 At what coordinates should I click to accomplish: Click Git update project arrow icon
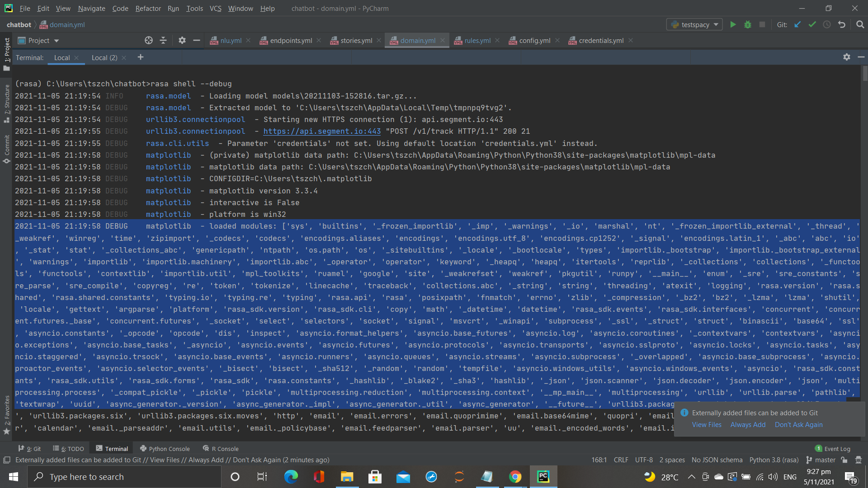coord(797,24)
